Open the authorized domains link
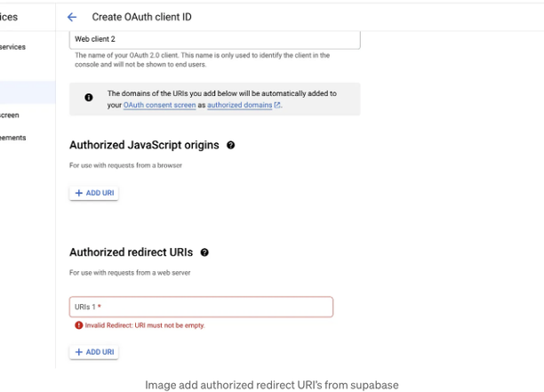Screen dimensions: 544x392 coord(240,105)
